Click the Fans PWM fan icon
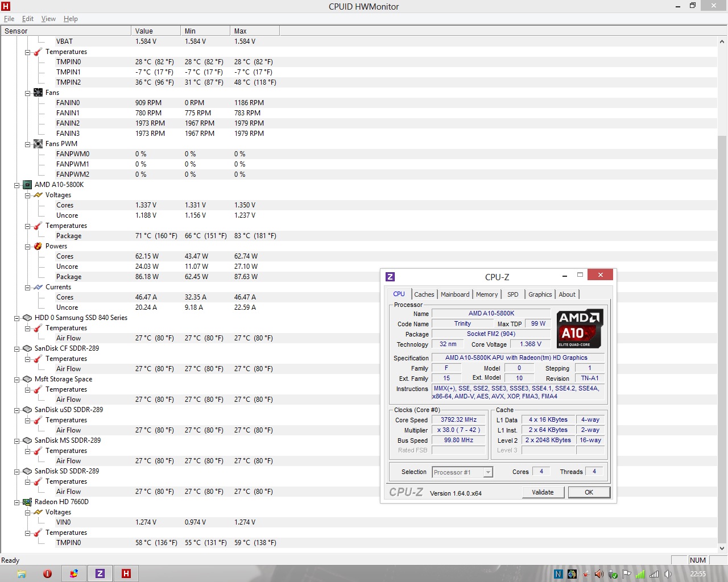The width and height of the screenshot is (728, 582). click(x=38, y=144)
